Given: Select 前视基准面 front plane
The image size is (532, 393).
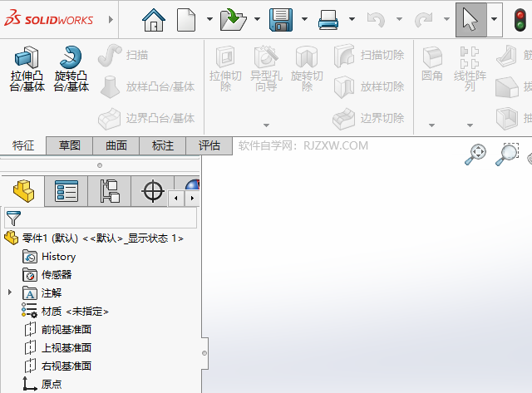Looking at the screenshot, I should [x=57, y=329].
